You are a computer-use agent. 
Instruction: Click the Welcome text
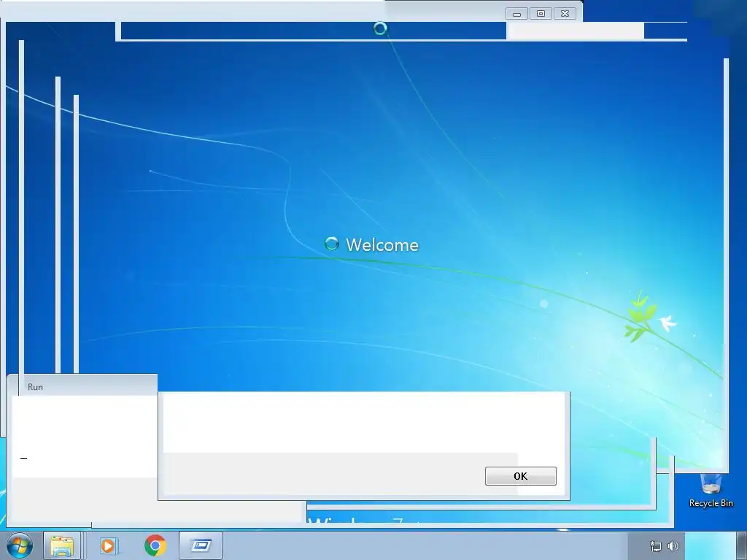(382, 245)
